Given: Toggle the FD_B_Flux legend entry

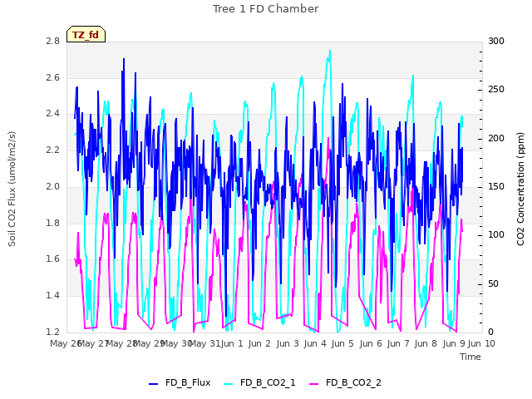Looking at the screenshot, I should [x=180, y=382].
